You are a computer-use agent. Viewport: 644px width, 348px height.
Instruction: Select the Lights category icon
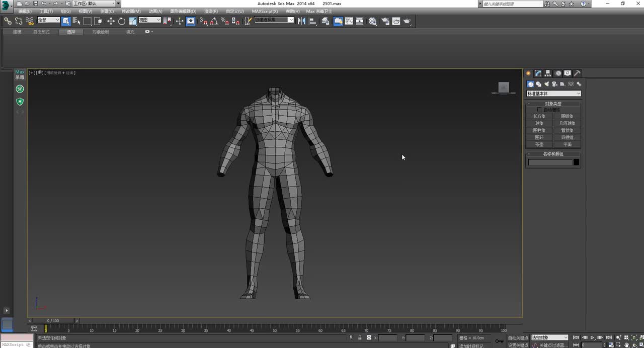click(x=546, y=84)
